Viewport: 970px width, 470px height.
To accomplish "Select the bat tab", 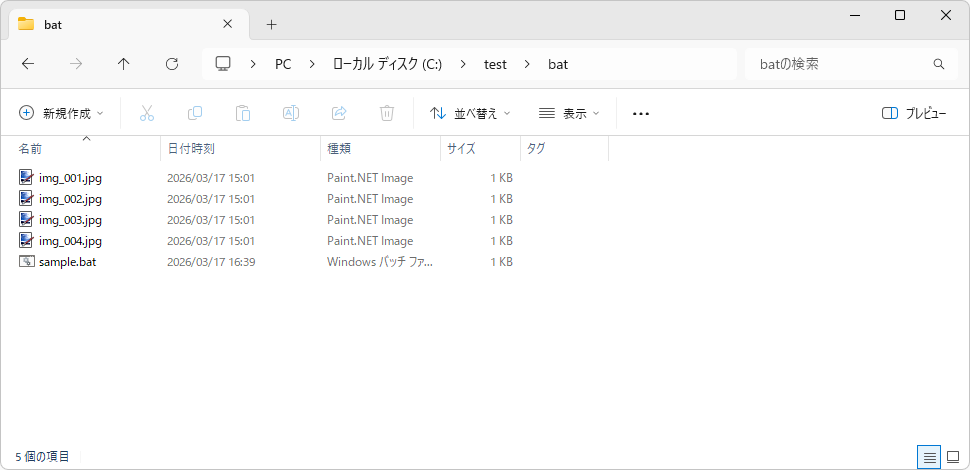I will point(129,25).
